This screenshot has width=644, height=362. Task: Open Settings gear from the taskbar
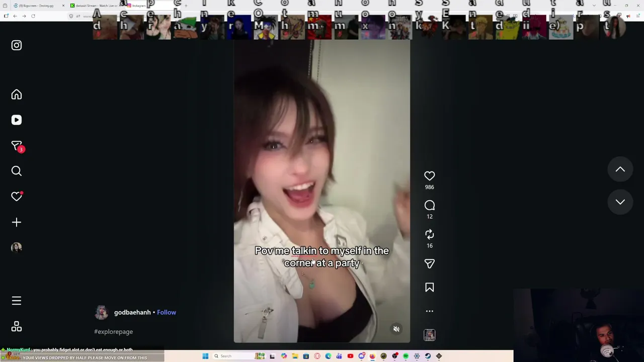(417, 356)
